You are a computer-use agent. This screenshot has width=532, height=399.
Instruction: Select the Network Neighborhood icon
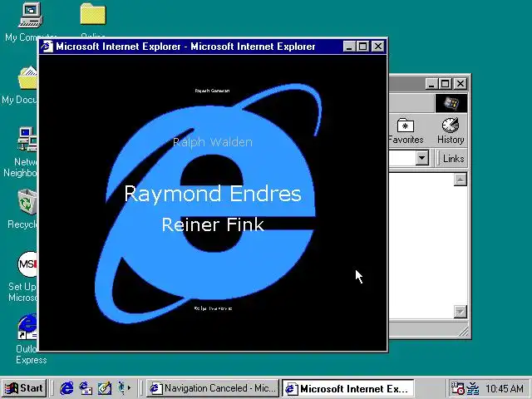(27, 139)
